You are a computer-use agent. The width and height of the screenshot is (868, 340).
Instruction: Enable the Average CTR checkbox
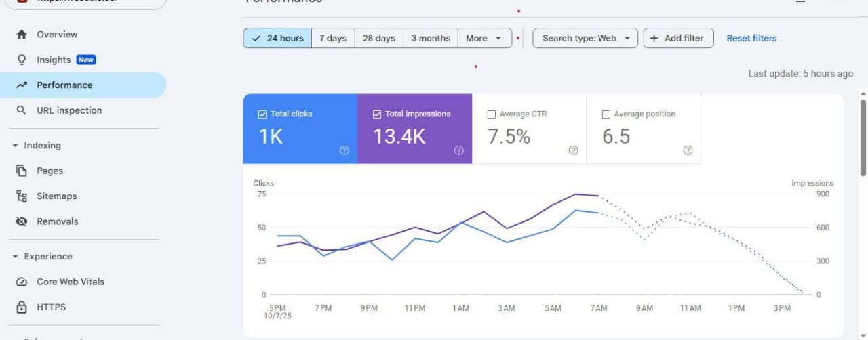click(x=492, y=114)
